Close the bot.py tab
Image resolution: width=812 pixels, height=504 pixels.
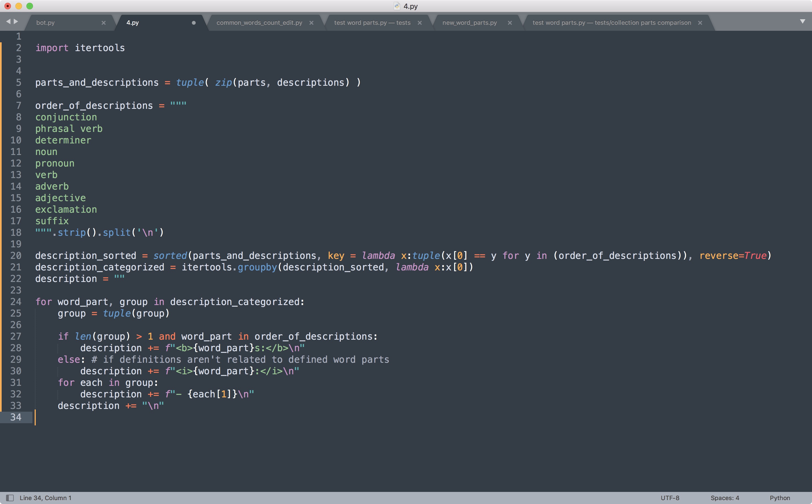click(x=103, y=23)
